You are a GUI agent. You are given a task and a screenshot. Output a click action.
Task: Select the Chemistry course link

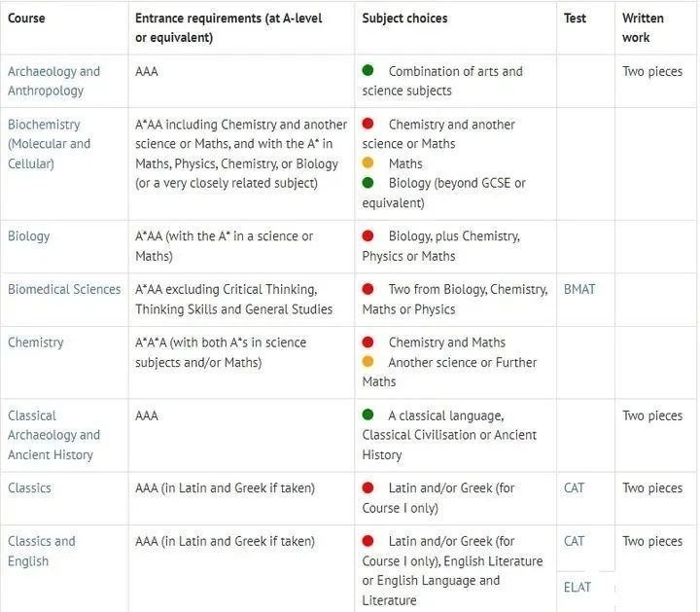point(35,342)
